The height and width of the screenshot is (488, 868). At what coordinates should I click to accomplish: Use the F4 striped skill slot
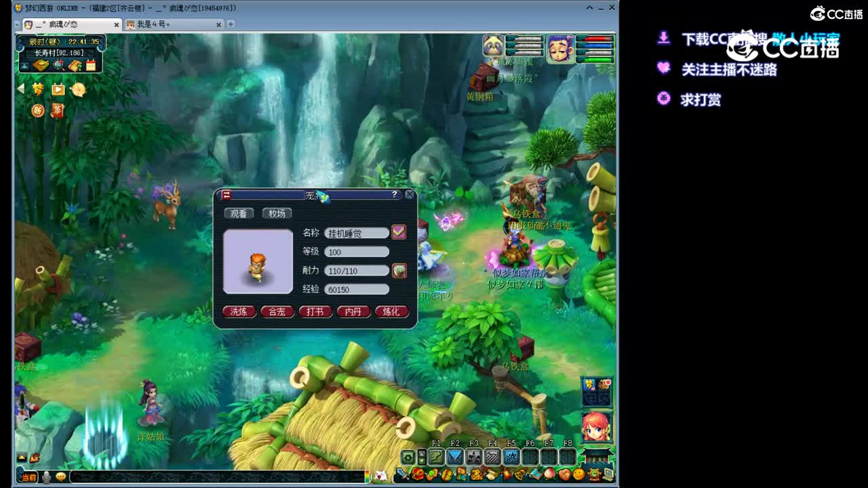[x=492, y=457]
